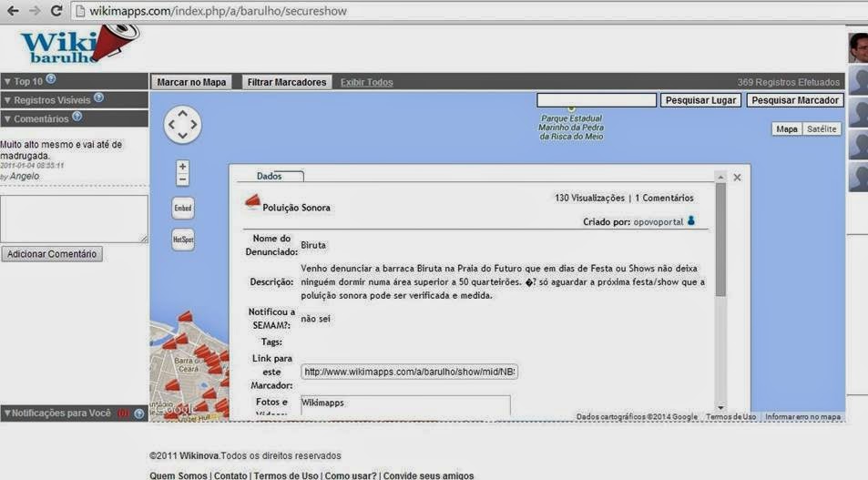This screenshot has height=480, width=868.
Task: Click the 1 Comentários count
Action: point(664,198)
